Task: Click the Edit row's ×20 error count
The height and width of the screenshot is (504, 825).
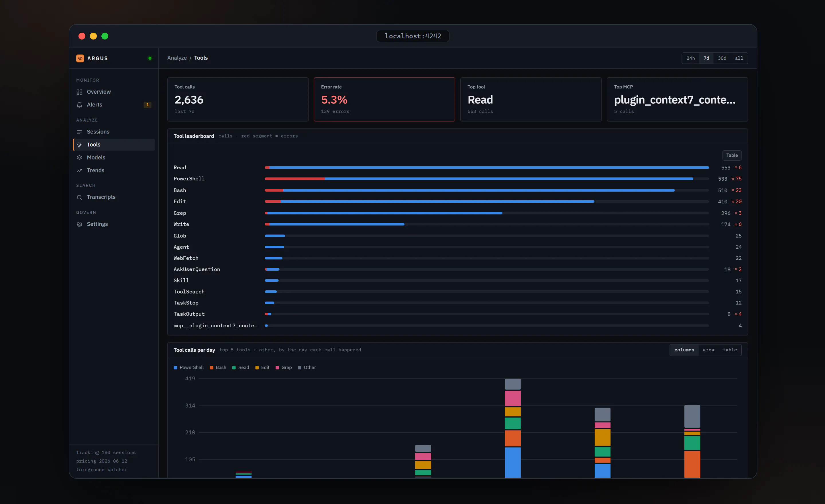Action: [736, 202]
